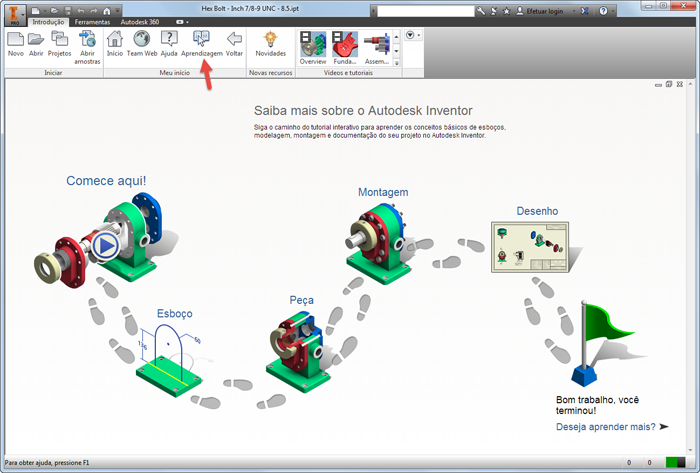This screenshot has height=473, width=700.
Task: Click Efetuar login to sign in
Action: point(540,11)
